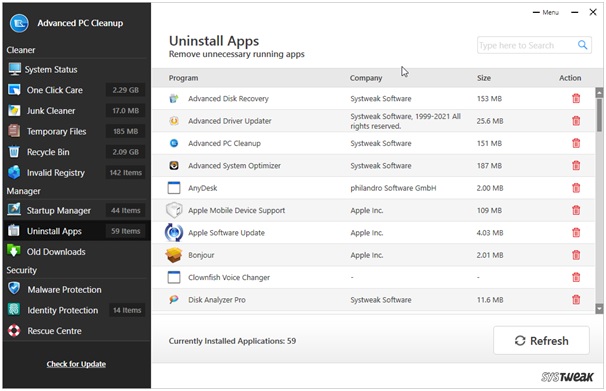This screenshot has height=391, width=606.
Task: Select the Advanced Driver Updater program name
Action: (x=230, y=121)
